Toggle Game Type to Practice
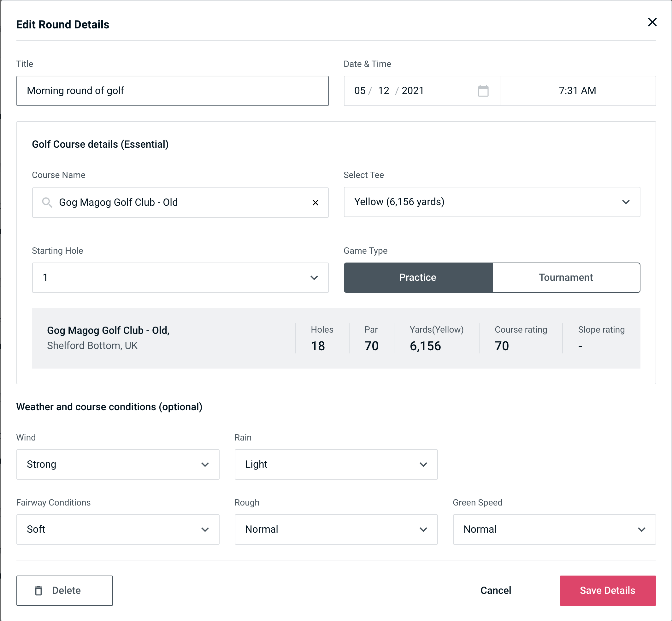Viewport: 672px width, 621px height. tap(418, 278)
